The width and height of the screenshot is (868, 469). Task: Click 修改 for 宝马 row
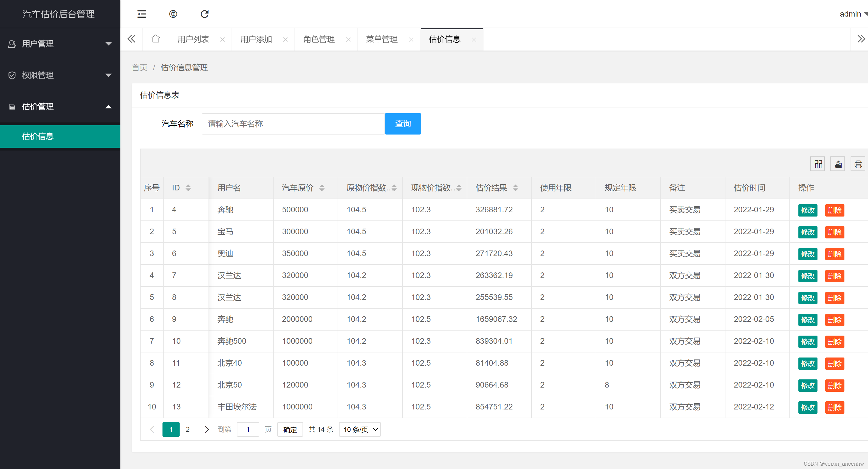[808, 232]
